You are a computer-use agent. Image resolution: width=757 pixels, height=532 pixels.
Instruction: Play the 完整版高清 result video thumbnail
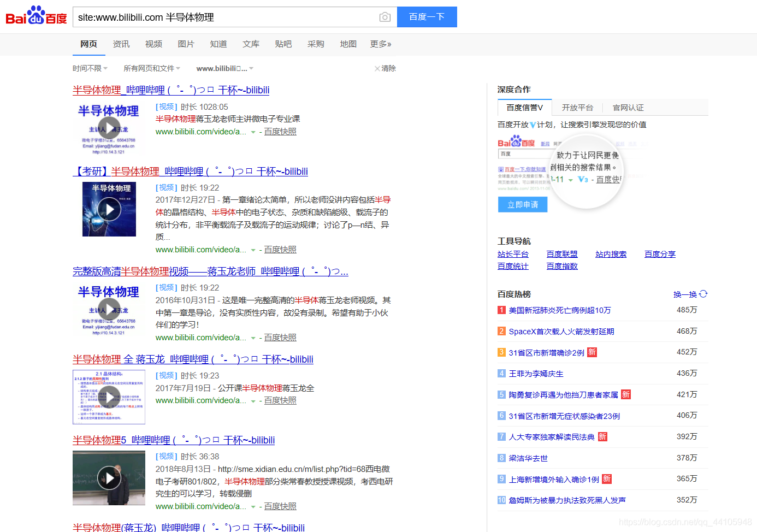109,309
